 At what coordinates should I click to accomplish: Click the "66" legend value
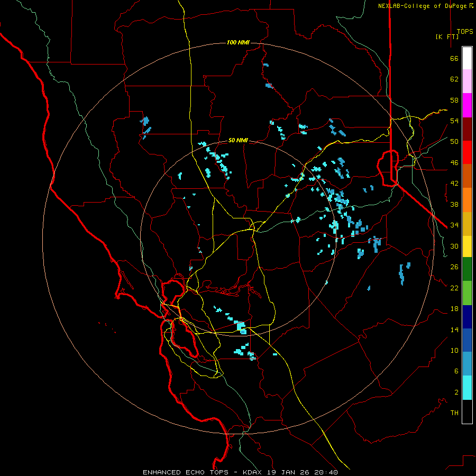[454, 59]
